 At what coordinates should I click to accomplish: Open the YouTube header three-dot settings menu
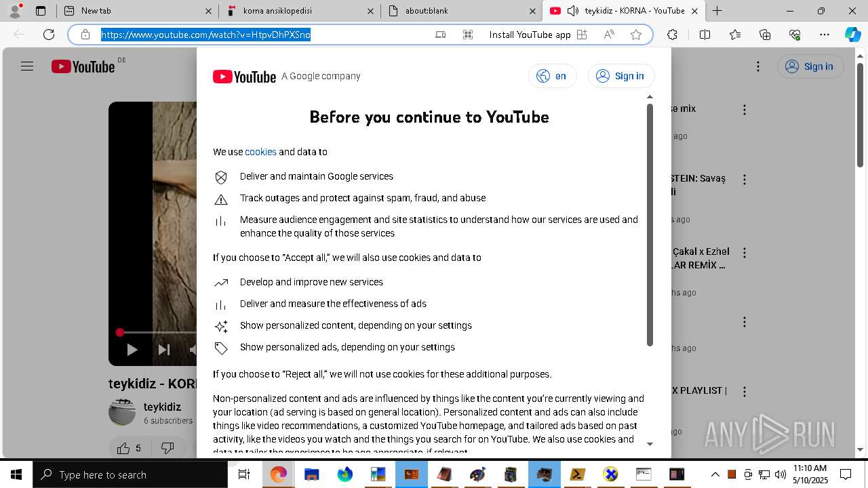point(758,66)
